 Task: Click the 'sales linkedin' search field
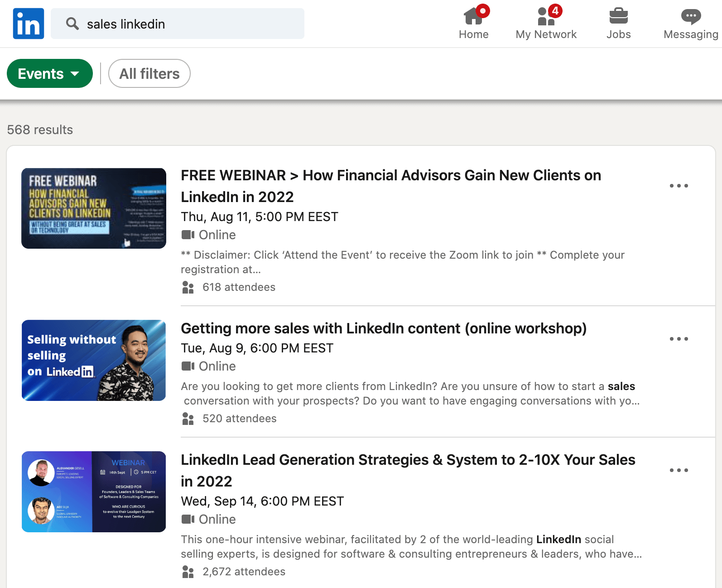(190, 24)
